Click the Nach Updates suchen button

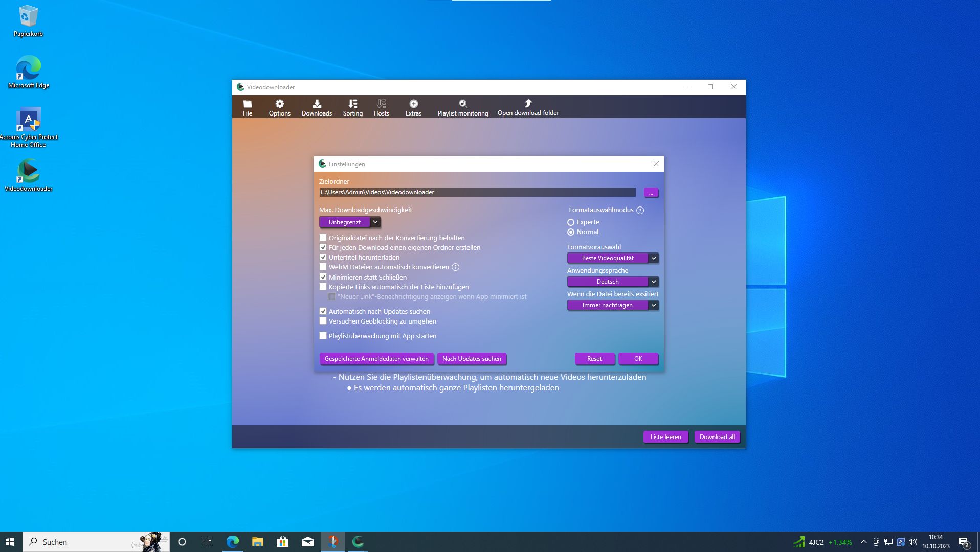coord(472,359)
